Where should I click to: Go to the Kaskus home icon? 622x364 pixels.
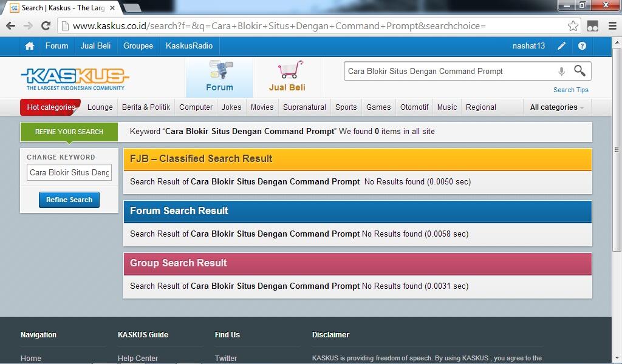pos(30,46)
